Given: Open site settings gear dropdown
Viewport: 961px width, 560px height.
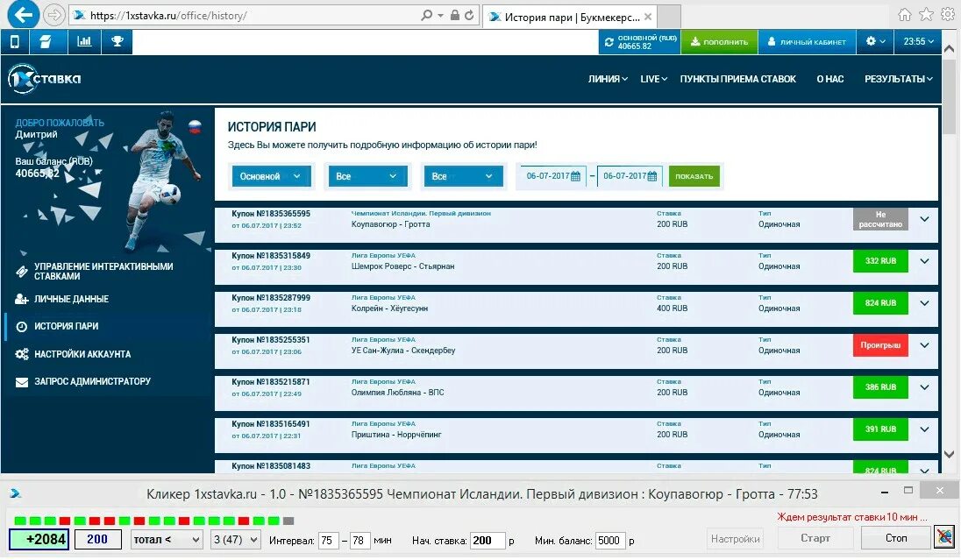Looking at the screenshot, I should tap(875, 42).
